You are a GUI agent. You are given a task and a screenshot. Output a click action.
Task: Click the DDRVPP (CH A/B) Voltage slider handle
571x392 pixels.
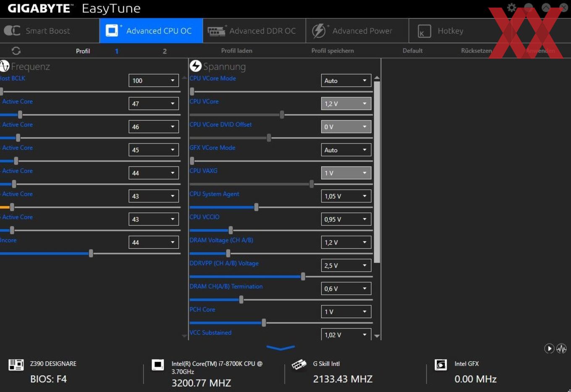coord(303,277)
